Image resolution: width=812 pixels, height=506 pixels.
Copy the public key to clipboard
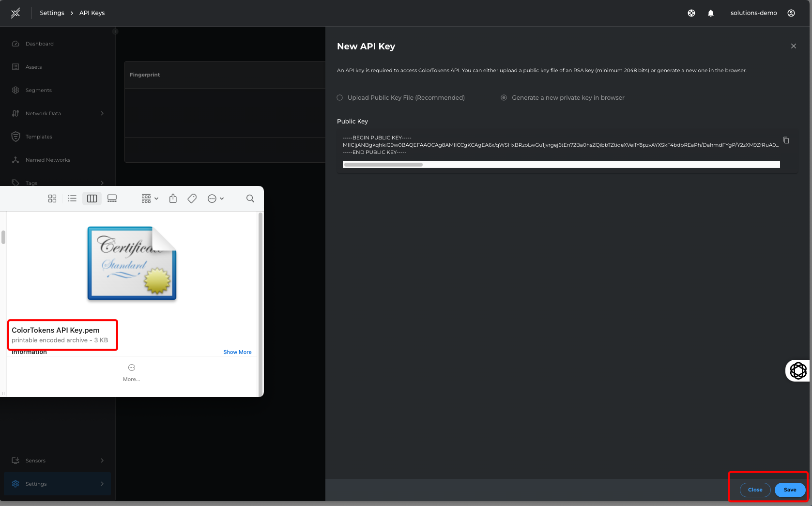786,140
